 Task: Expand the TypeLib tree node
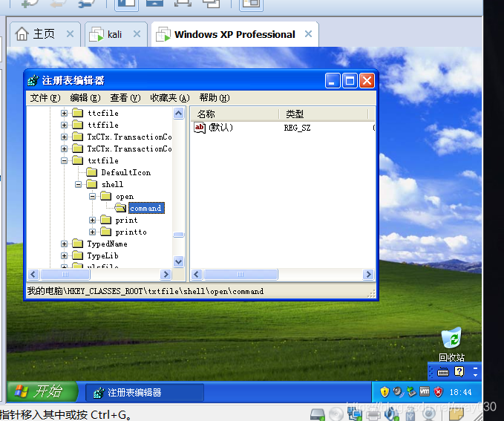coord(64,255)
